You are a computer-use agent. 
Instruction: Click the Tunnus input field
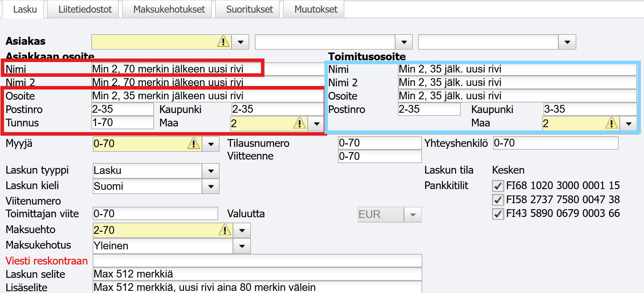(122, 123)
